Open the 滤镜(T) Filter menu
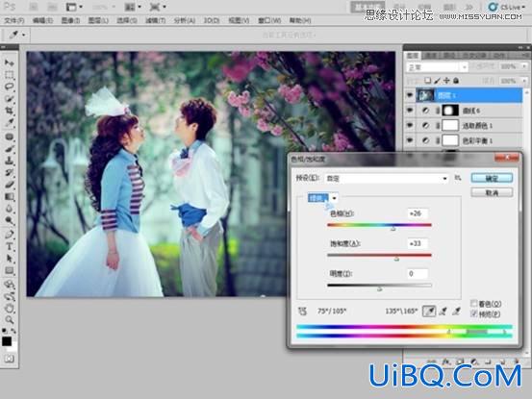Screen dimensions: 532x399 (x=155, y=21)
